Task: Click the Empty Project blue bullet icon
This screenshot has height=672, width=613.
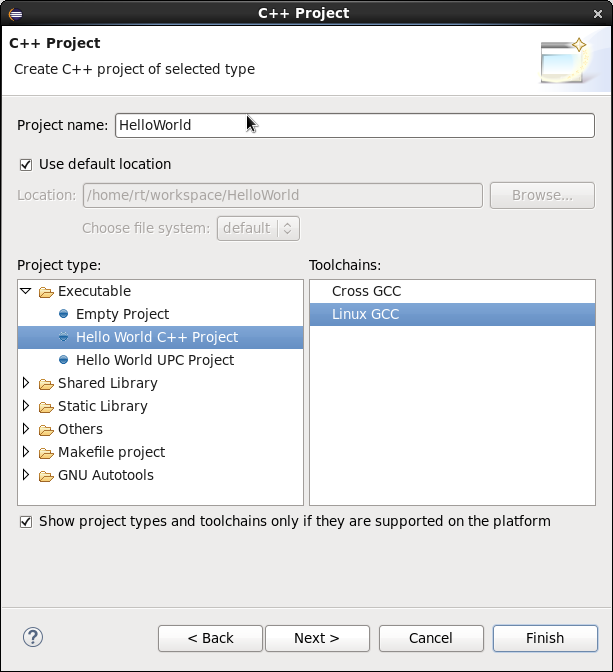Action: 64,314
